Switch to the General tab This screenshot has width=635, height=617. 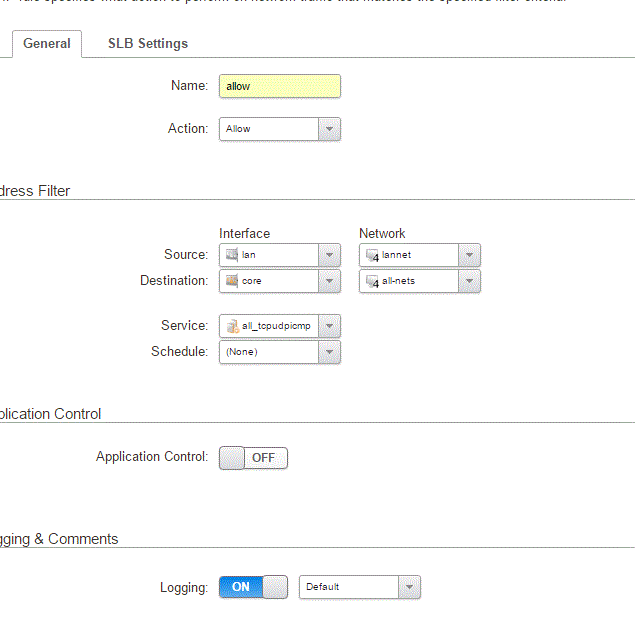pos(47,43)
